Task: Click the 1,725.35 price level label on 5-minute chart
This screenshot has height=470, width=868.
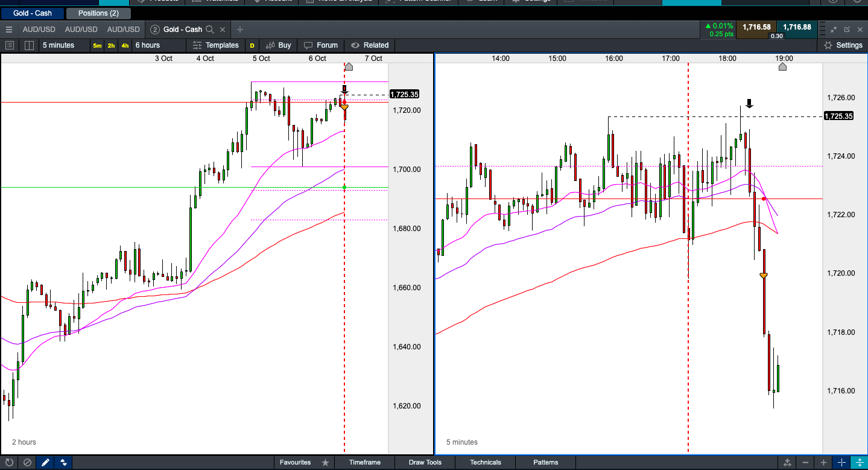Action: coord(838,116)
